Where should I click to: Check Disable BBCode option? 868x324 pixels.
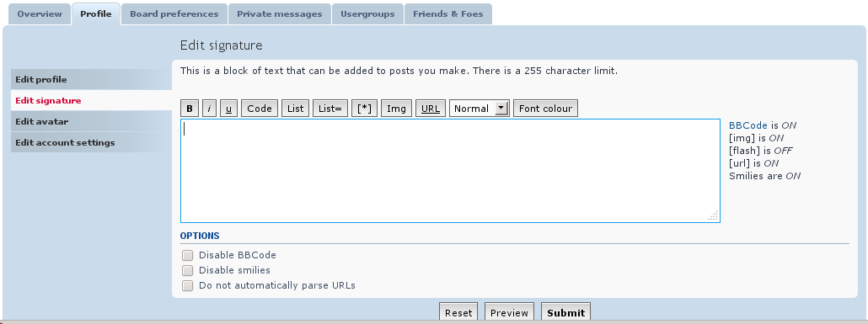click(188, 256)
